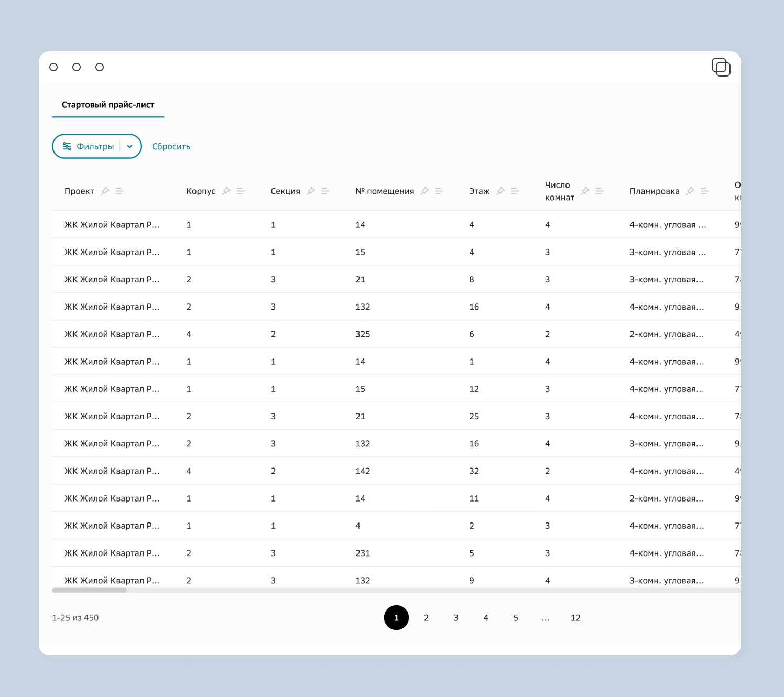Go to last page 12
The height and width of the screenshot is (697, 784).
pyautogui.click(x=575, y=618)
